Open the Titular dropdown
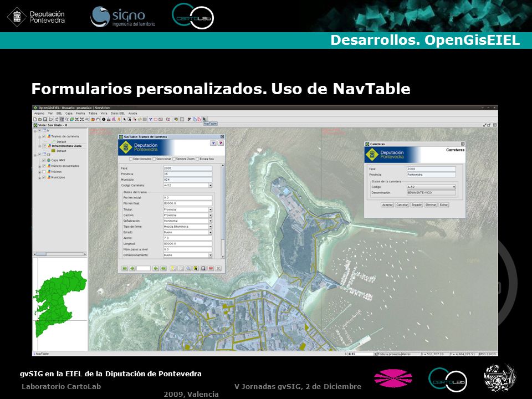The height and width of the screenshot is (399, 532). point(211,209)
